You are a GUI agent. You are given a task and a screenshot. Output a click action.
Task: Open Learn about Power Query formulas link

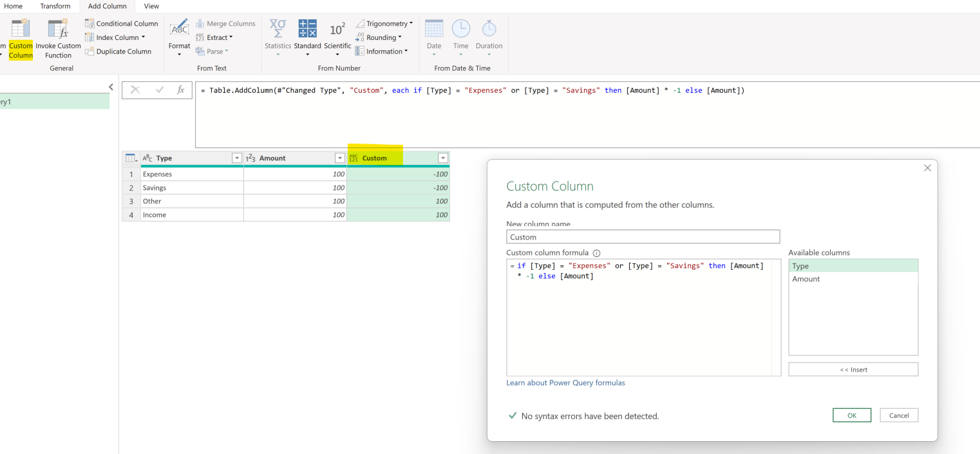click(565, 383)
